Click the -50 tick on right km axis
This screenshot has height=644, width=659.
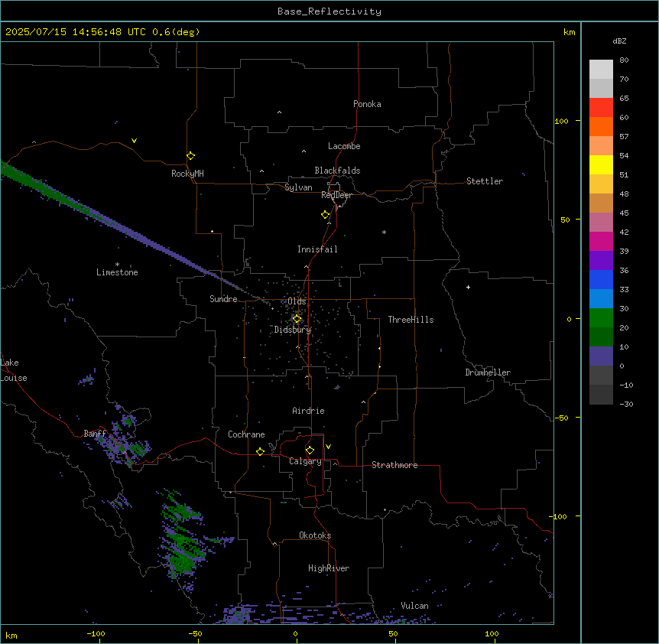pos(560,418)
